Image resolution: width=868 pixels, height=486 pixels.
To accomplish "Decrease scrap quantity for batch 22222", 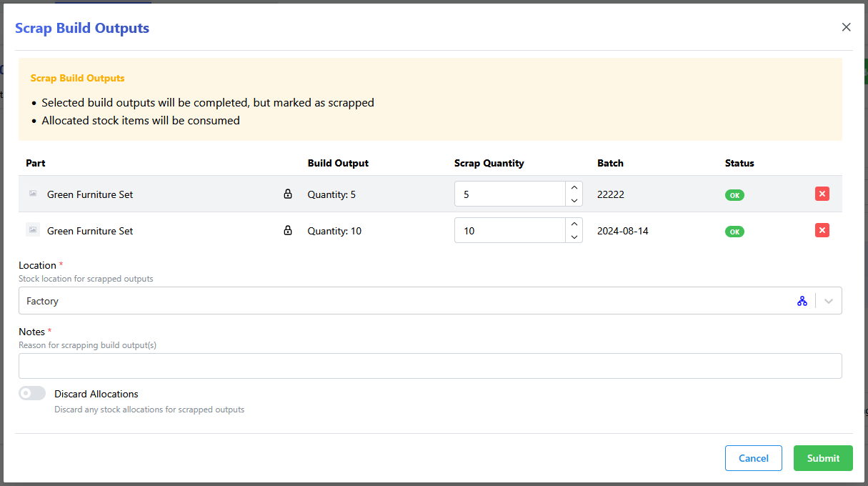I will point(574,200).
